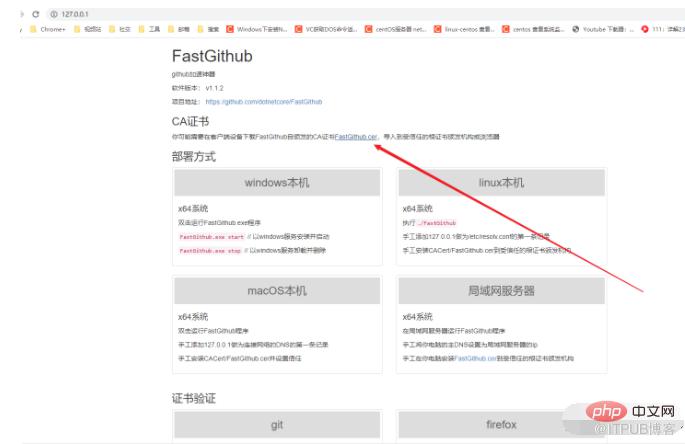The width and height of the screenshot is (685, 444).
Task: Select the 'windows本机' card header
Action: coord(277,183)
